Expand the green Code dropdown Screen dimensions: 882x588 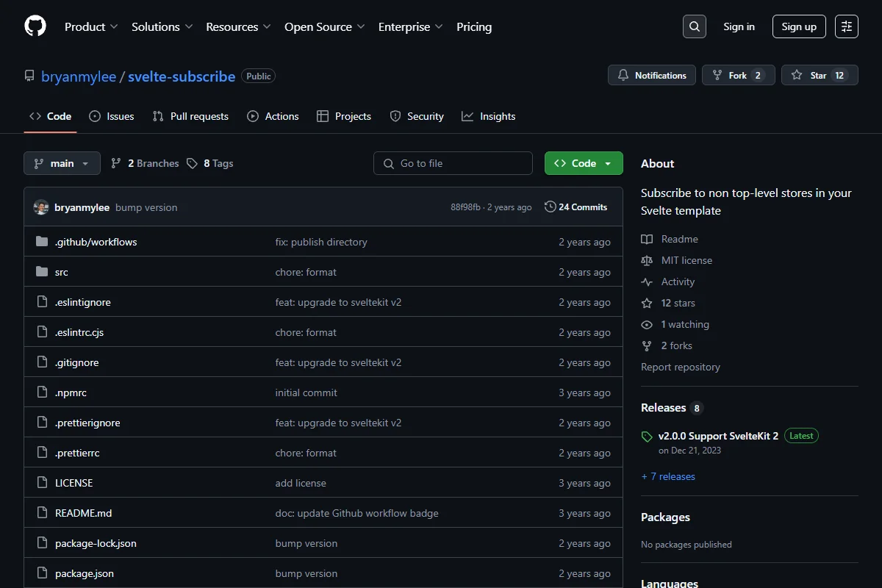pos(584,163)
